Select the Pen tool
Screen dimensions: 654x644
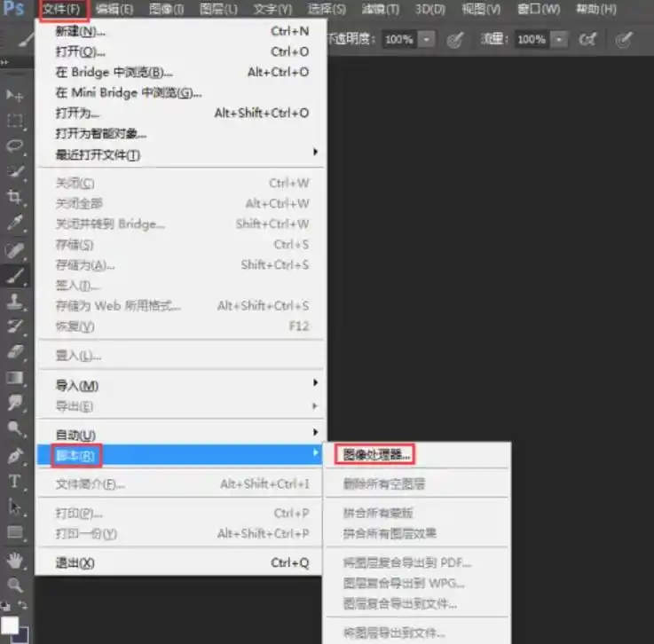[15, 455]
